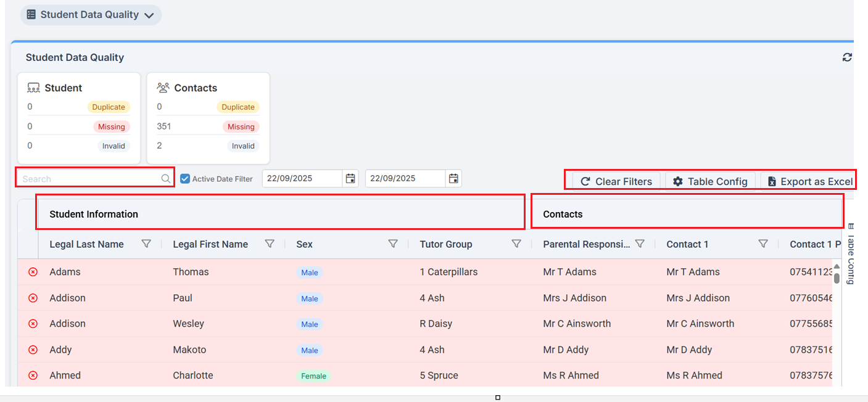Click inside the Search field
The image size is (868, 402).
point(86,178)
